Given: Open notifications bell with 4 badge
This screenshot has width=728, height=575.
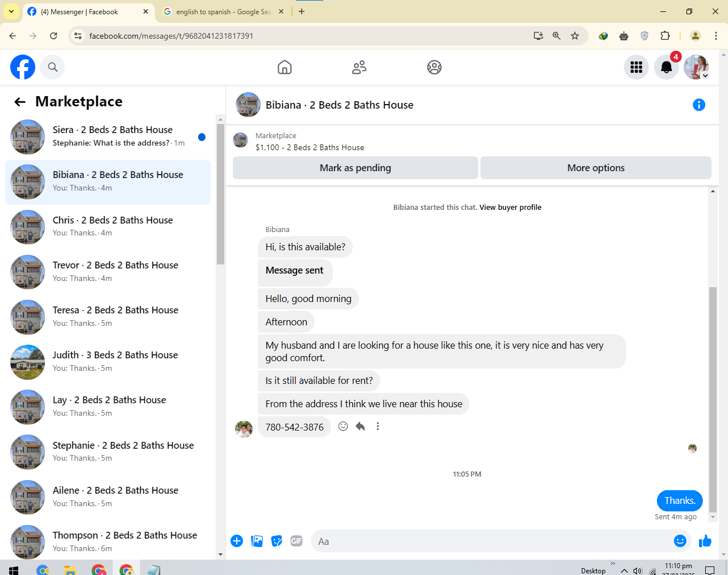Looking at the screenshot, I should [667, 67].
